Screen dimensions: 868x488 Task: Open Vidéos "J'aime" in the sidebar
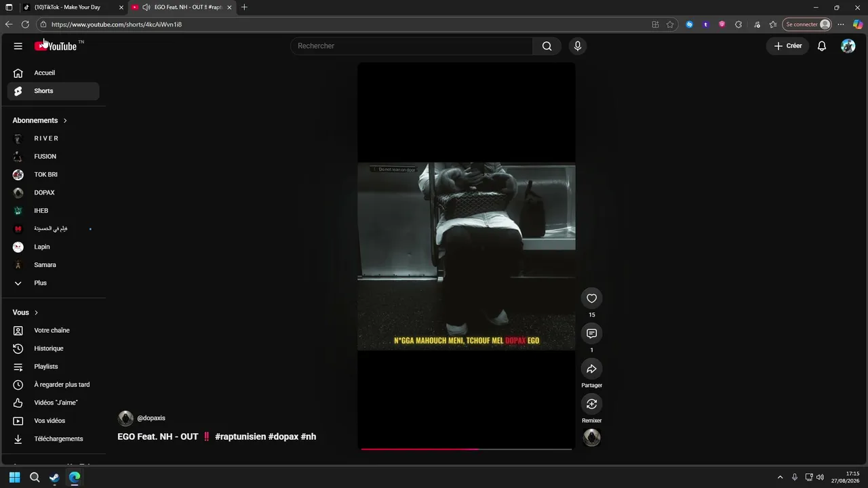53,403
